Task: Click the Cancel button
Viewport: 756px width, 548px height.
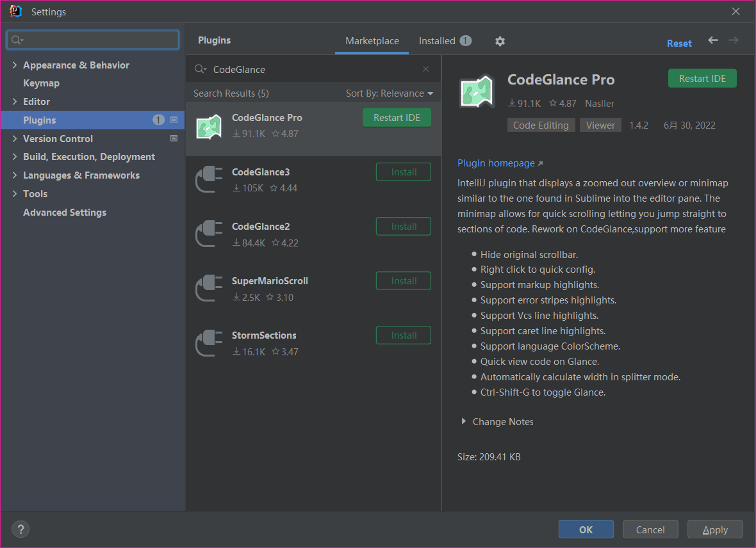Action: (x=650, y=529)
